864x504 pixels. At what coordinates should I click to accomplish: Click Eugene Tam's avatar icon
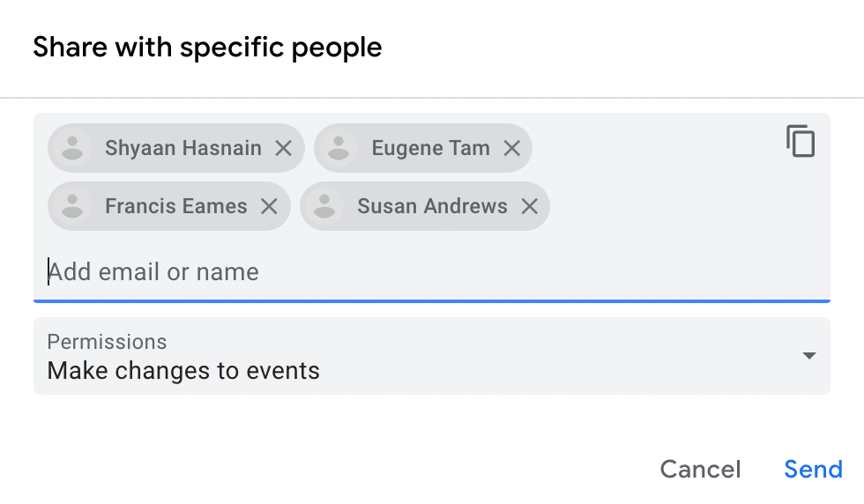(x=339, y=148)
